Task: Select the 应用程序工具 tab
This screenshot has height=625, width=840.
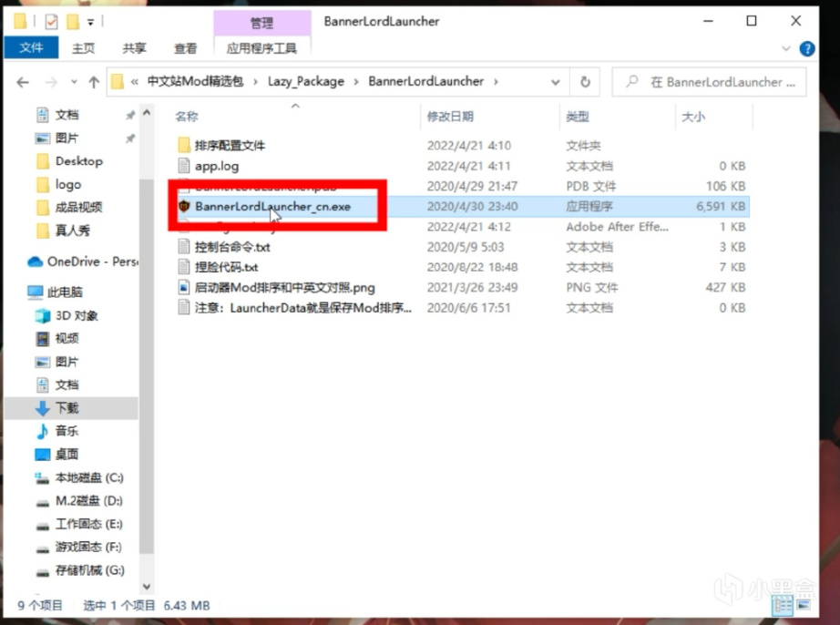Action: point(261,48)
